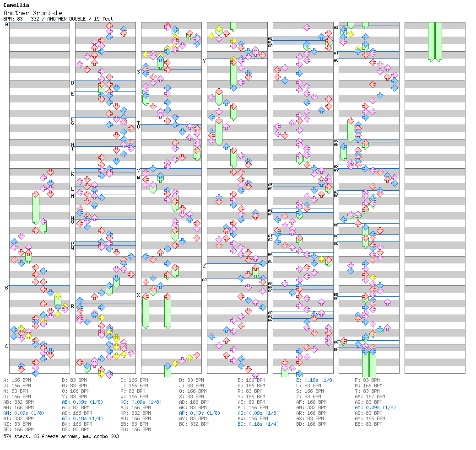Image resolution: width=476 pixels, height=450 pixels.
Task: Select blue stop entry "AQ: 0.09s (1/8)"
Action: (258, 413)
